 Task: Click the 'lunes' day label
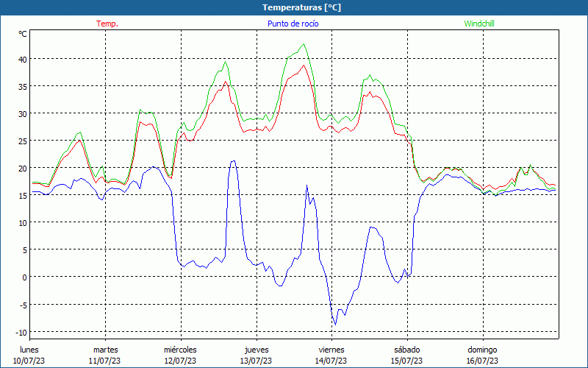[29, 350]
